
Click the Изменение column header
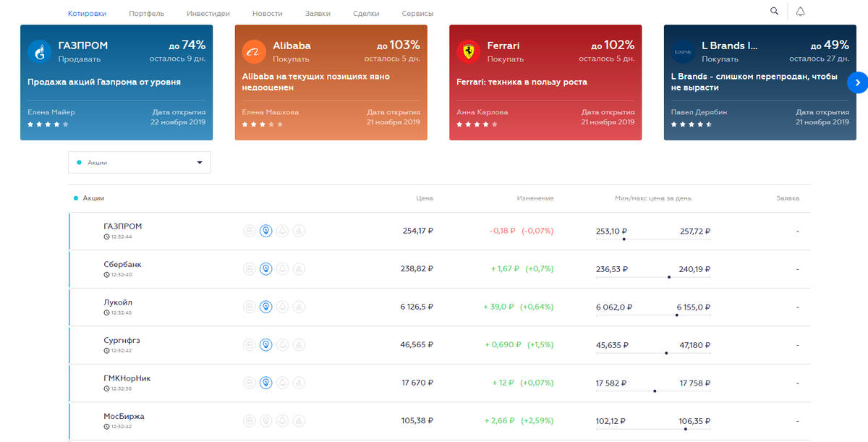tap(535, 198)
